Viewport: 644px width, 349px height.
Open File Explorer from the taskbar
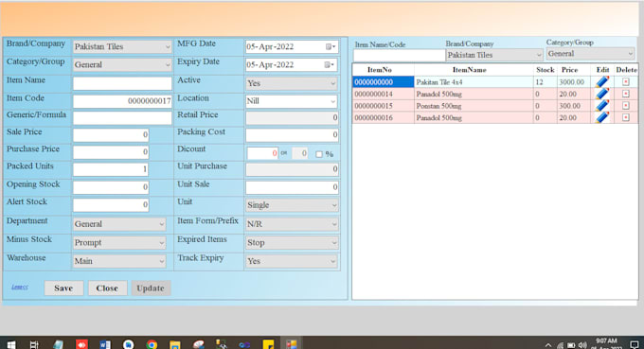pyautogui.click(x=175, y=344)
